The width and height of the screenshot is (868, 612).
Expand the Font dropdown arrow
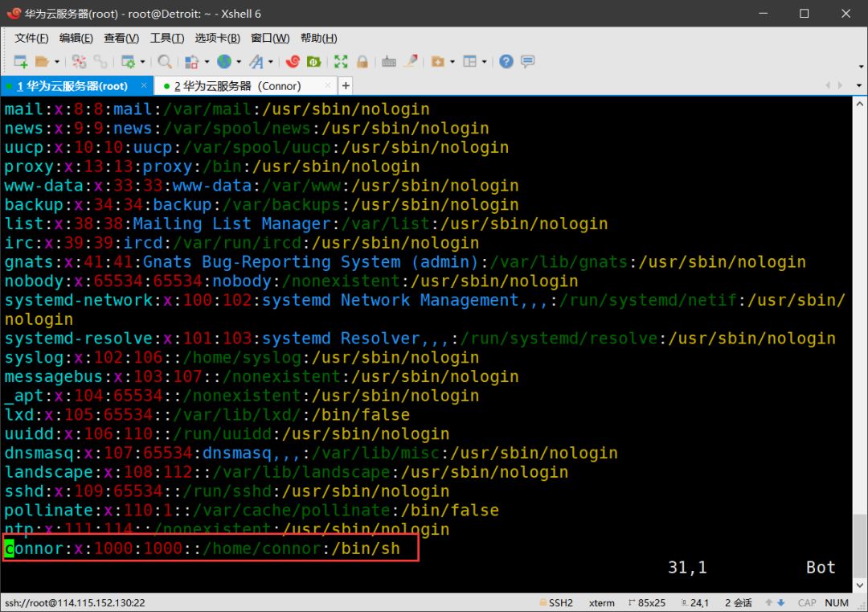coord(272,61)
